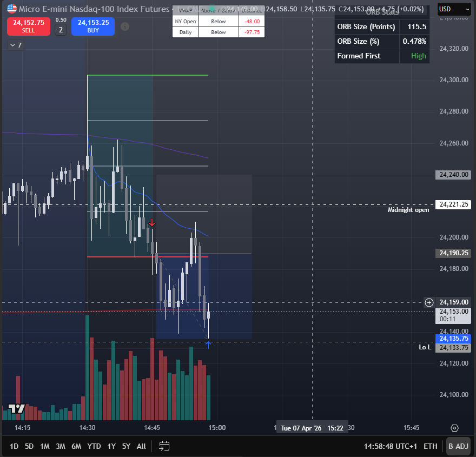
Task: Open timezone menu showing 14:58:48 UTC+1
Action: (391, 446)
